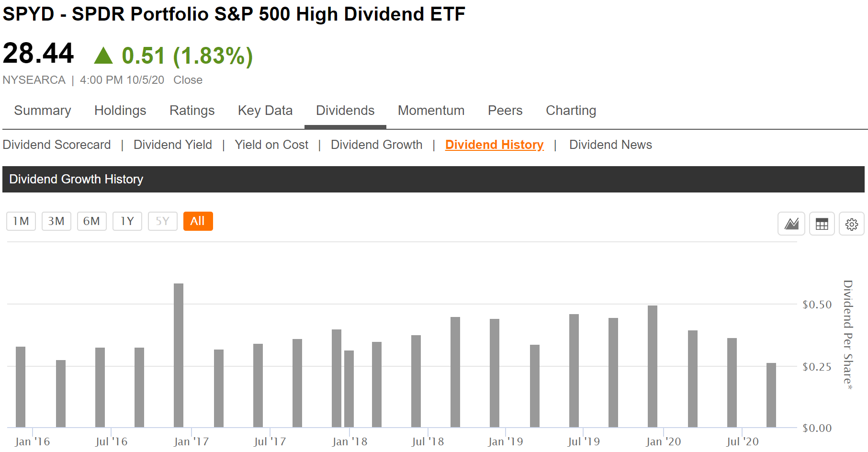
Task: Open the Holdings tab
Action: (x=120, y=111)
